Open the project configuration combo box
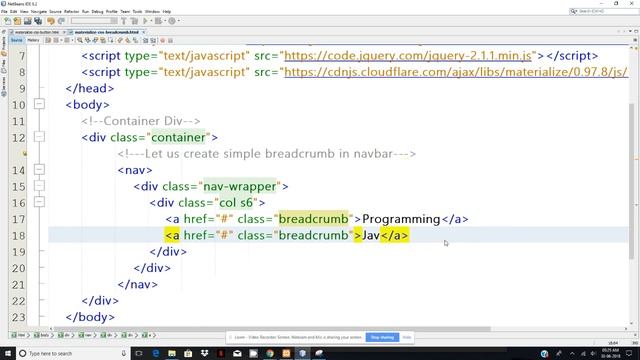The image size is (640, 360). (94, 21)
